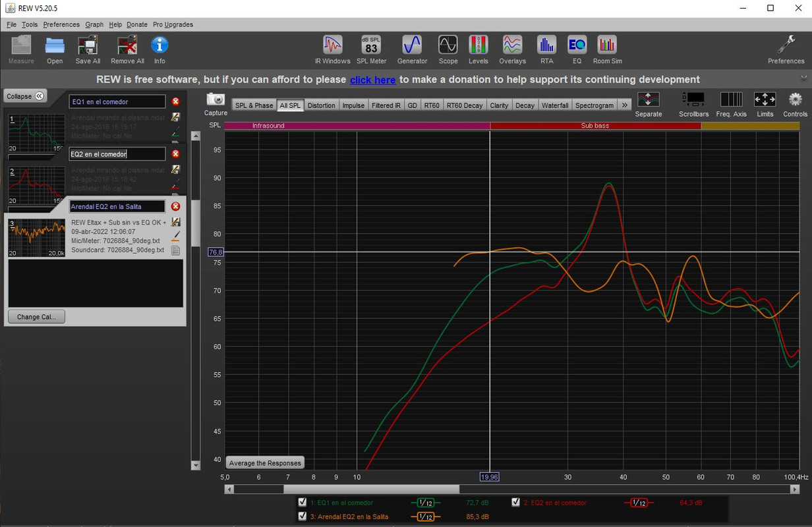812x527 pixels.
Task: Open the Preferences menu
Action: click(x=61, y=24)
